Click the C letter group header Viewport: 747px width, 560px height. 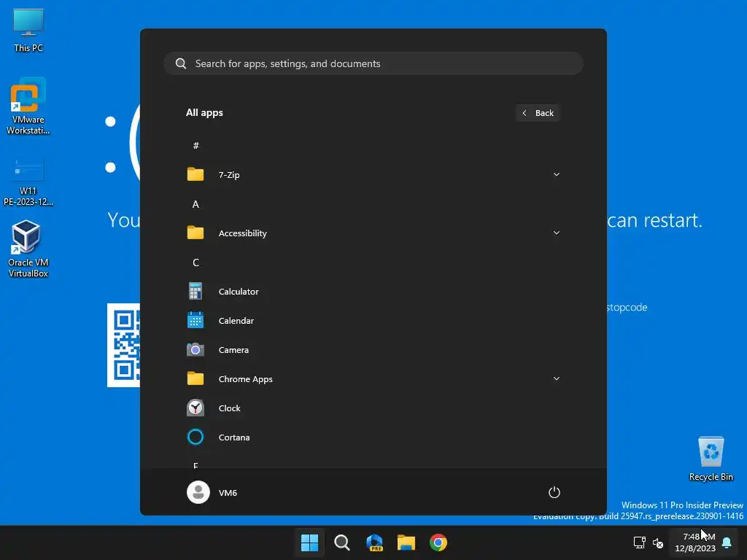pos(196,262)
